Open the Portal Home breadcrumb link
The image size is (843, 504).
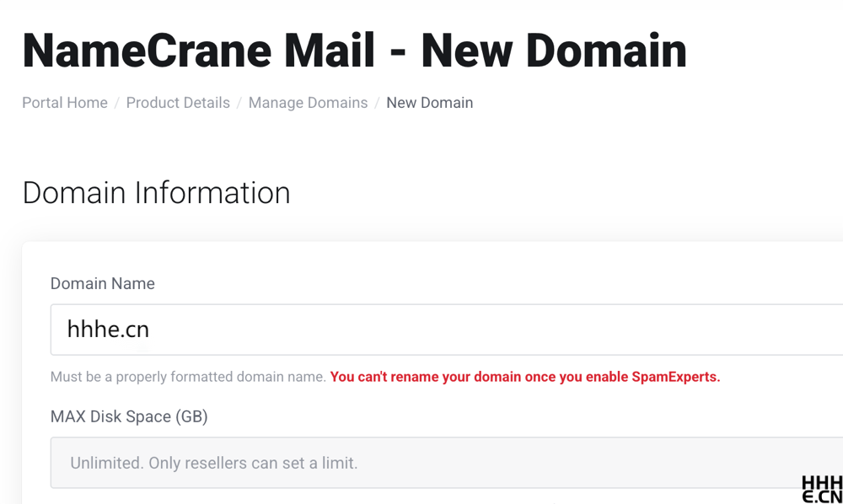click(x=65, y=103)
